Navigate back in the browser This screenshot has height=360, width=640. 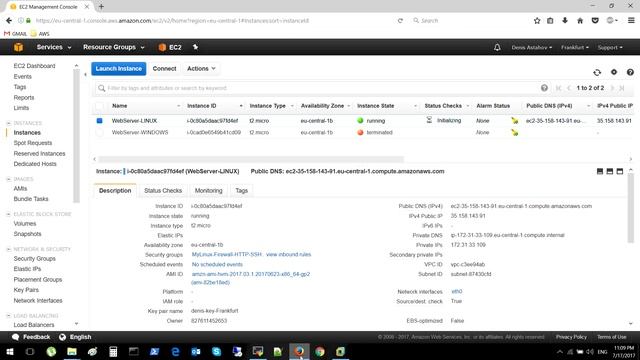point(9,20)
